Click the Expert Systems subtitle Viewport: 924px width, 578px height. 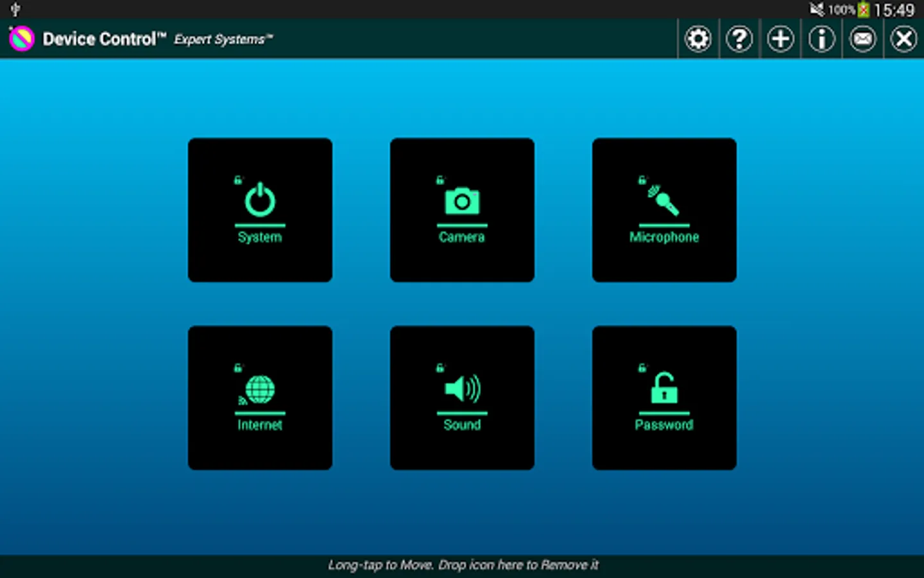(x=223, y=40)
